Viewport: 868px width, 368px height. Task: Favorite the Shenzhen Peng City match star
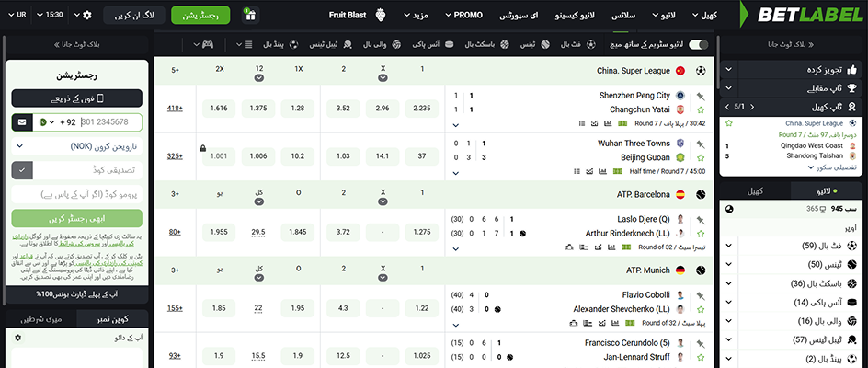pos(701,109)
